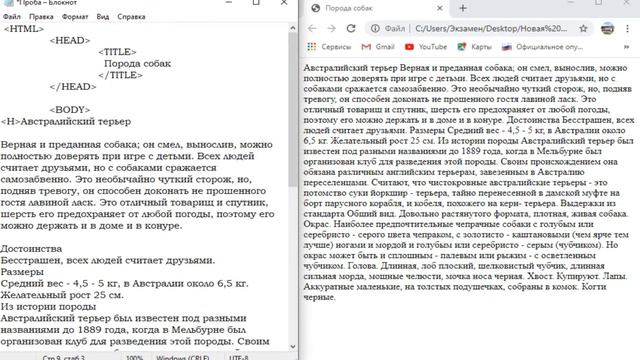Viewport: 640px width, 360px height.
Task: Click the Windows (CRLF) status bar entry
Action: 182,358
